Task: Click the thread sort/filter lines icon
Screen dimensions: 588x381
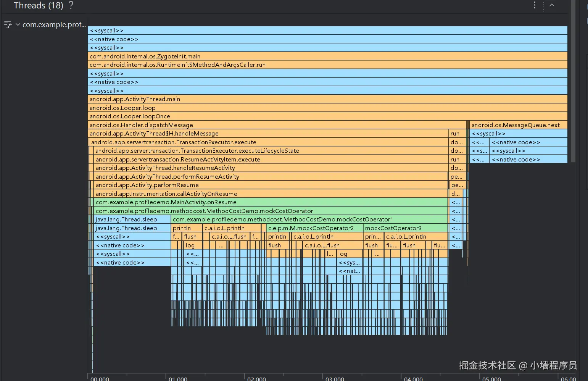Action: pos(8,25)
